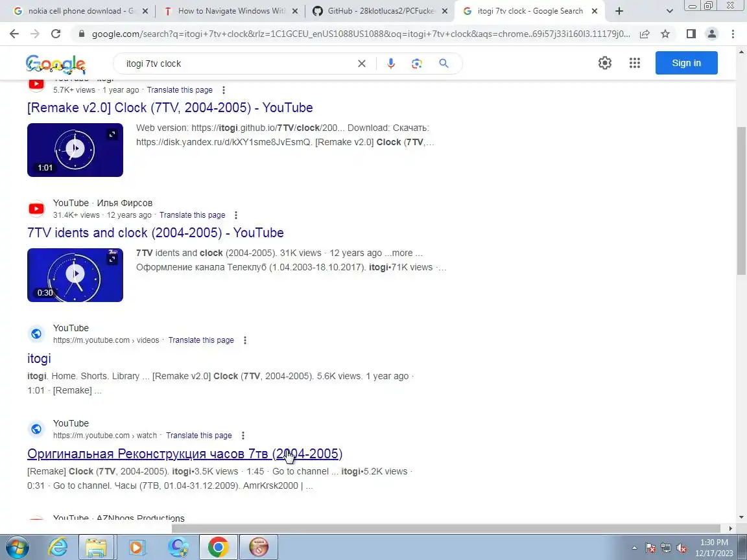Open 7TV idents and clock (2004-2005) link
747x560 pixels.
pos(156,233)
